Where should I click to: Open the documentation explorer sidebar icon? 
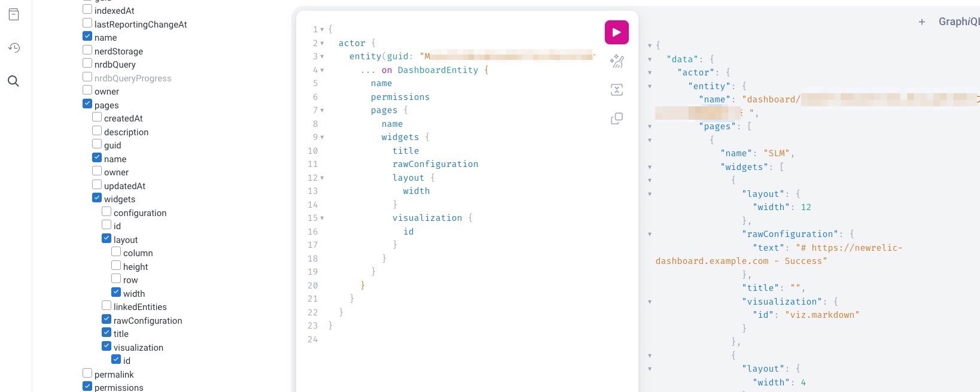tap(14, 14)
